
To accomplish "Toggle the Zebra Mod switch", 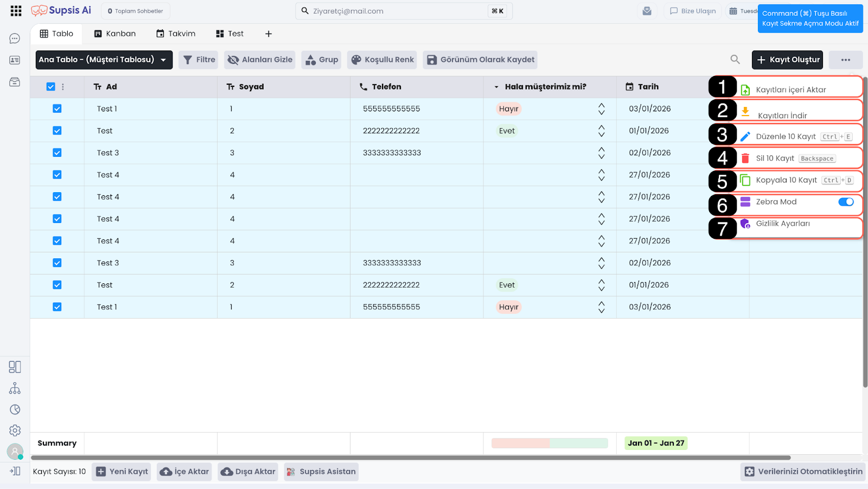I will click(x=845, y=202).
